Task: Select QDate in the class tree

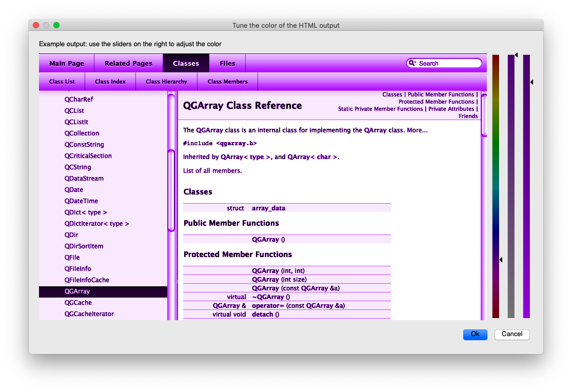Action: point(74,190)
